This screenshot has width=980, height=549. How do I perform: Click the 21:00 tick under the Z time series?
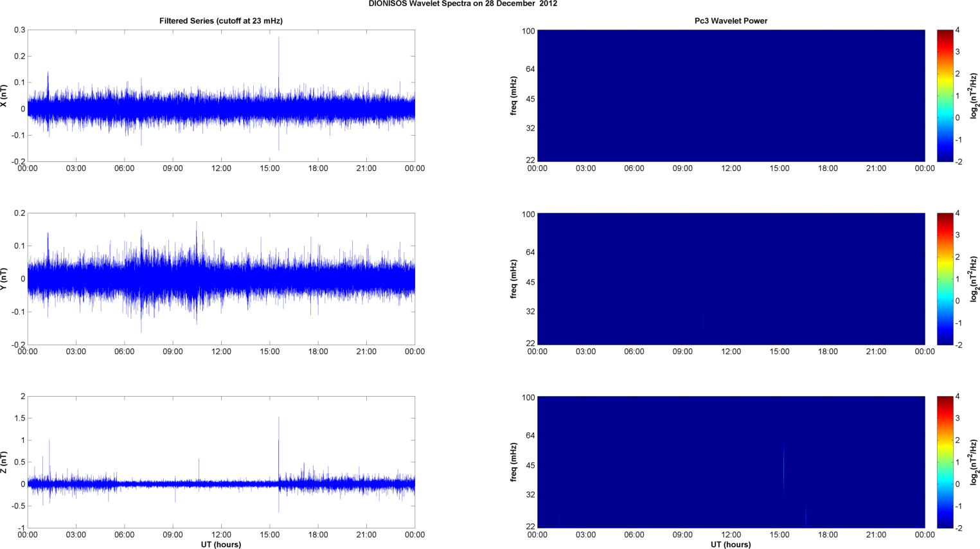366,535
